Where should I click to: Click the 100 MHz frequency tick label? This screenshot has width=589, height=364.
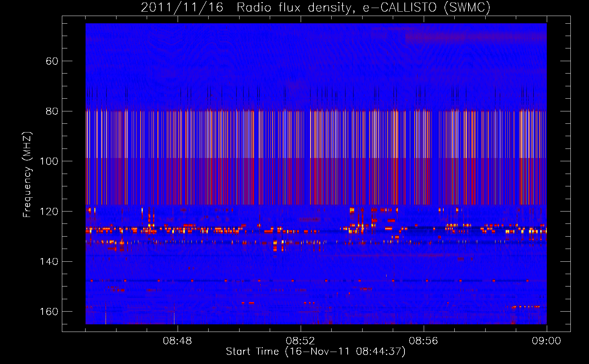[49, 161]
